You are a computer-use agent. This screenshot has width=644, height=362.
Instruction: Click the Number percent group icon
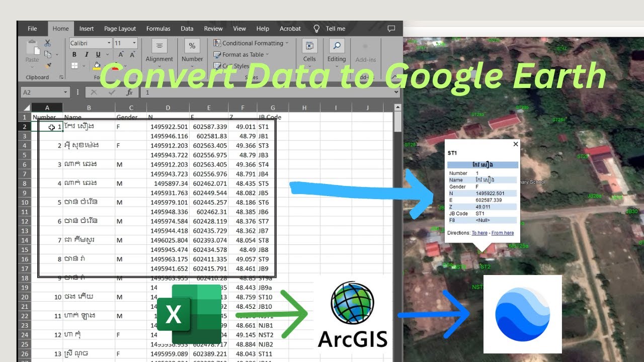[192, 46]
